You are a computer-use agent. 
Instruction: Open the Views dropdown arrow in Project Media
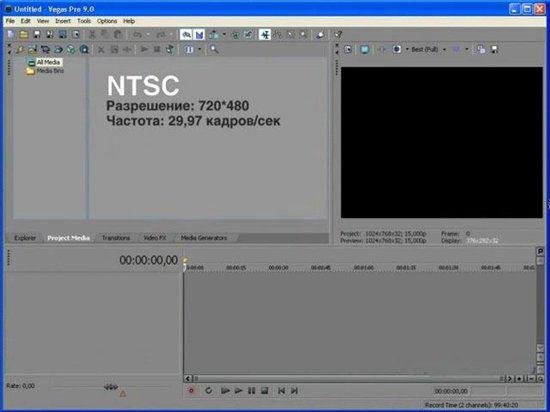click(200, 49)
